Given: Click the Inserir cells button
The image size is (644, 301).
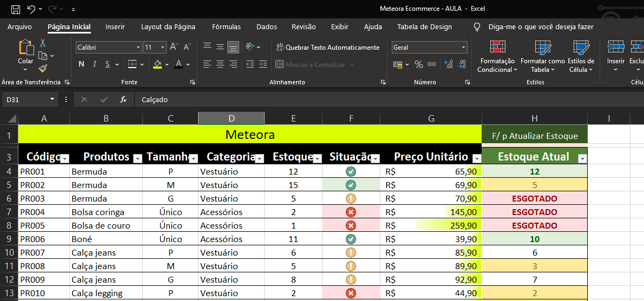Looking at the screenshot, I should click(x=616, y=56).
